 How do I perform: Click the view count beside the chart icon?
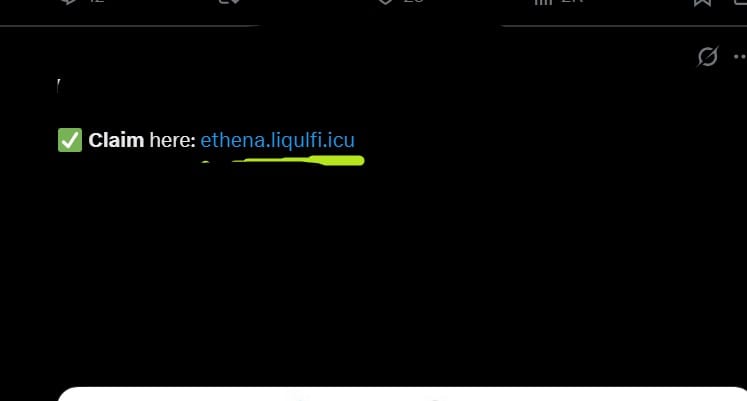572,1
